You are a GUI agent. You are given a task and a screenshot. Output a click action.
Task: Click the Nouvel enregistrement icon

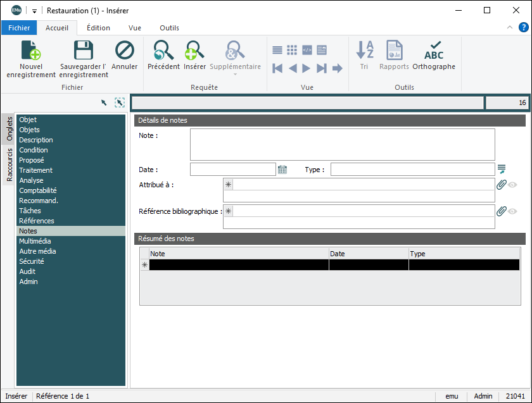(31, 51)
